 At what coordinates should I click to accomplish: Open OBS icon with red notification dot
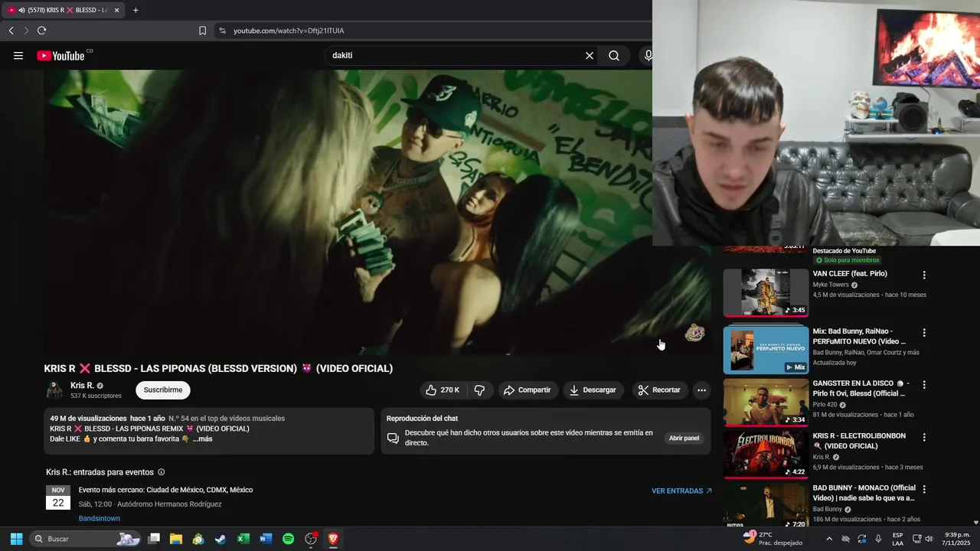311,539
